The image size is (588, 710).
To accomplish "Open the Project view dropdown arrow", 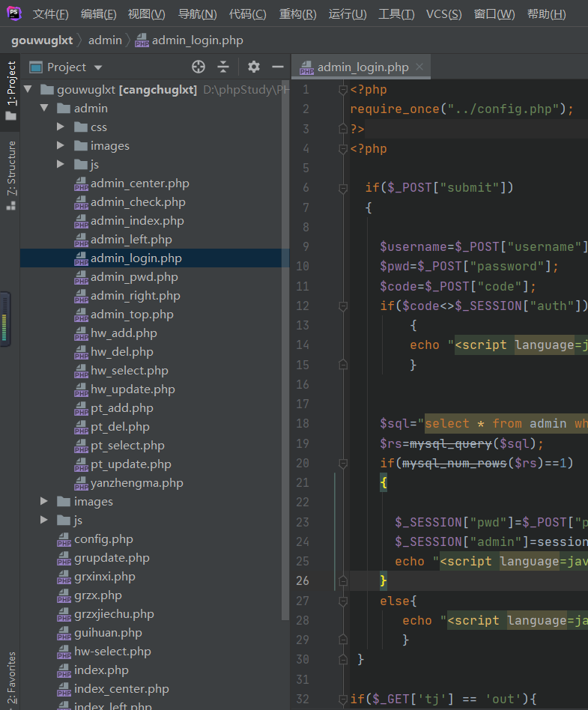I will 98,68.
